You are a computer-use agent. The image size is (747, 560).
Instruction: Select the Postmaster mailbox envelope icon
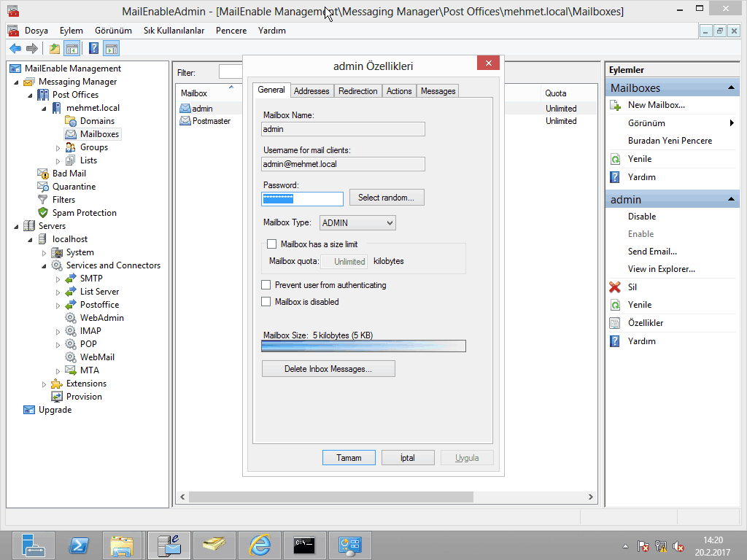(185, 121)
